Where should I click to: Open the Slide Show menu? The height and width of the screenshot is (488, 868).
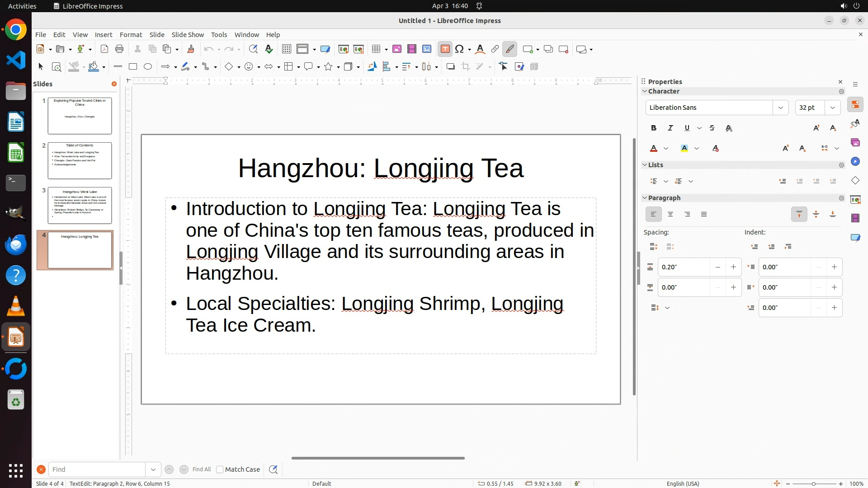188,35
